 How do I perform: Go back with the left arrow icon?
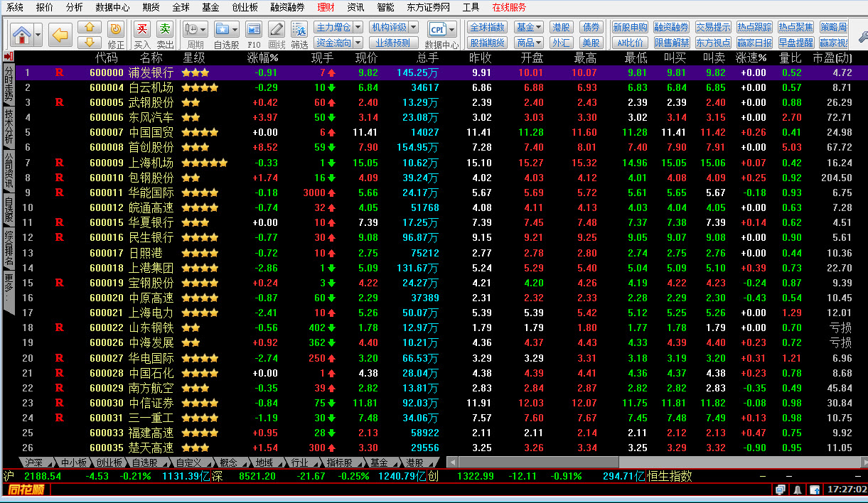coord(60,34)
